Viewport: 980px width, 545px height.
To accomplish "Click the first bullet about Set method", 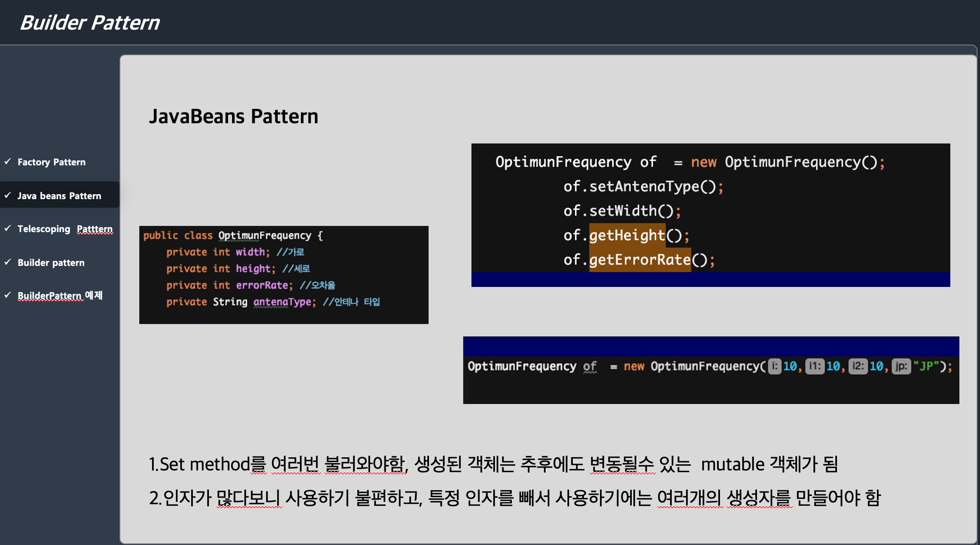I will pyautogui.click(x=493, y=464).
